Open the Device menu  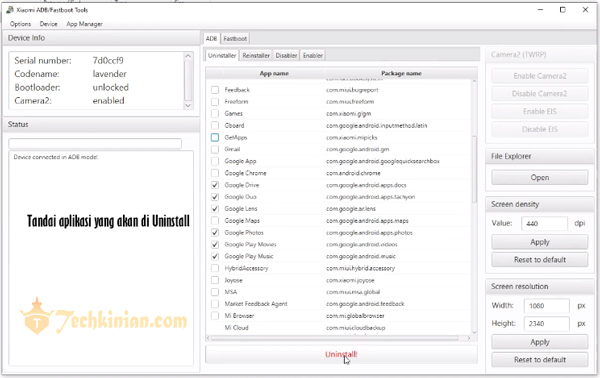coord(48,24)
